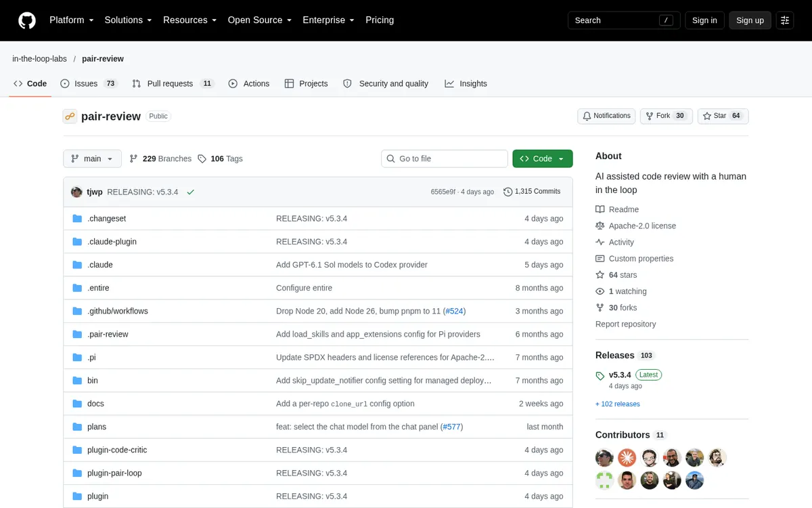This screenshot has height=508, width=812.
Task: Open the green Code dropdown button
Action: pyautogui.click(x=543, y=158)
